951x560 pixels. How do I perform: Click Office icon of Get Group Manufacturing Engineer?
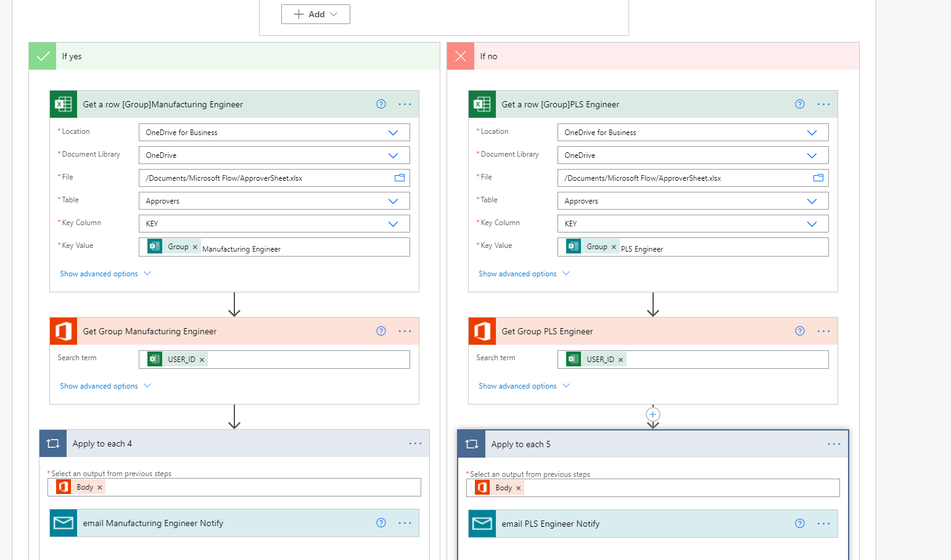(64, 331)
